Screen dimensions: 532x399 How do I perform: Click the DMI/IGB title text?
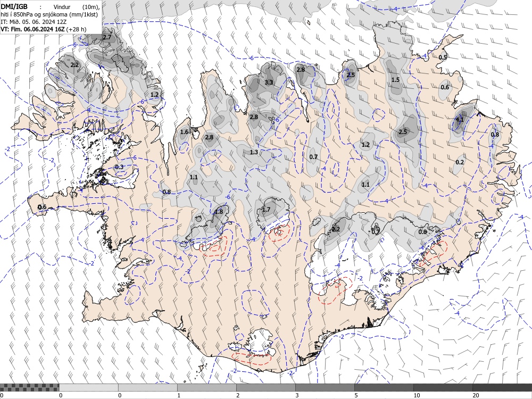[14, 6]
